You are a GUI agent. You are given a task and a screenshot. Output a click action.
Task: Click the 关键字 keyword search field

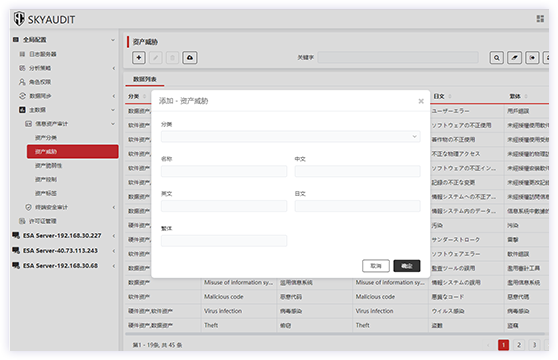coord(398,57)
